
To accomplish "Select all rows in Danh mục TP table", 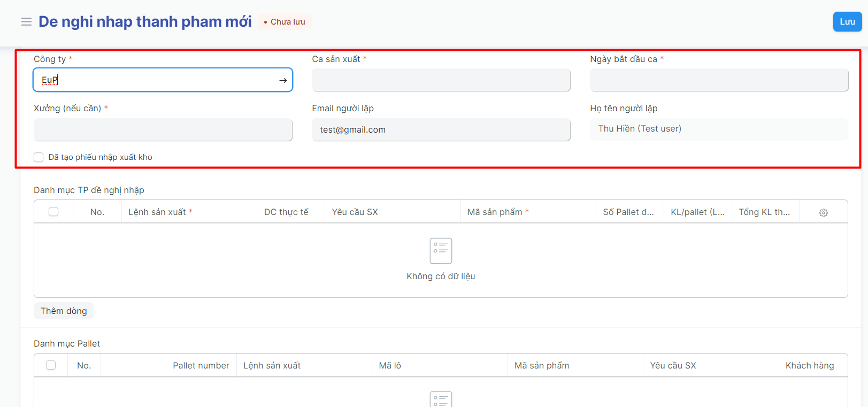I will click(53, 212).
